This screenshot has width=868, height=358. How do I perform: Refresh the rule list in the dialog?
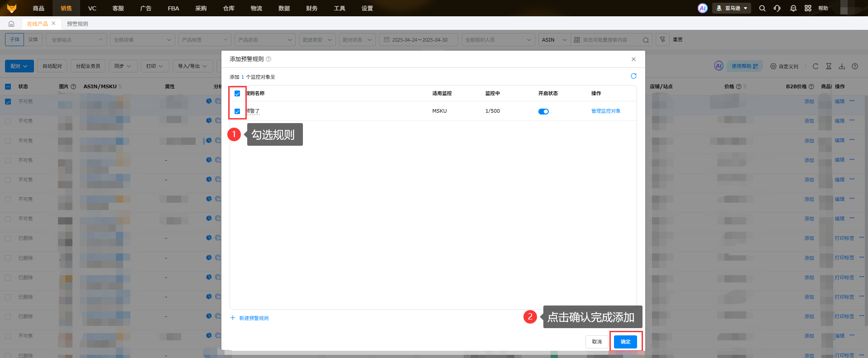(633, 76)
